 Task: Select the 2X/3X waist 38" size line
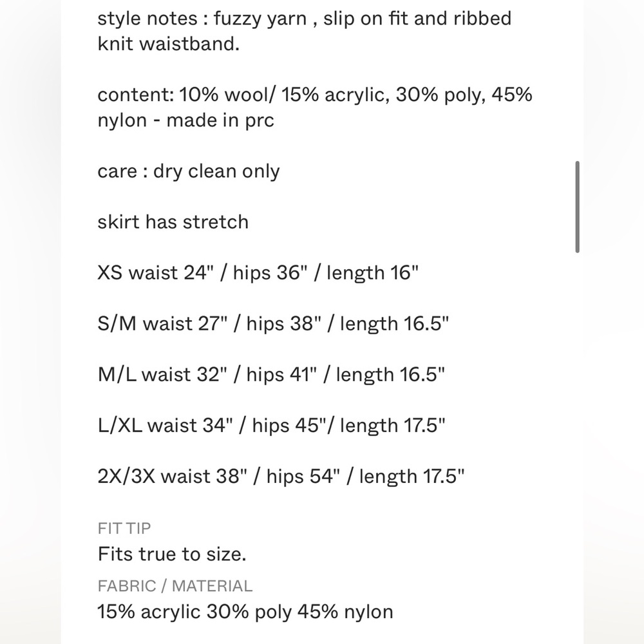point(281,477)
